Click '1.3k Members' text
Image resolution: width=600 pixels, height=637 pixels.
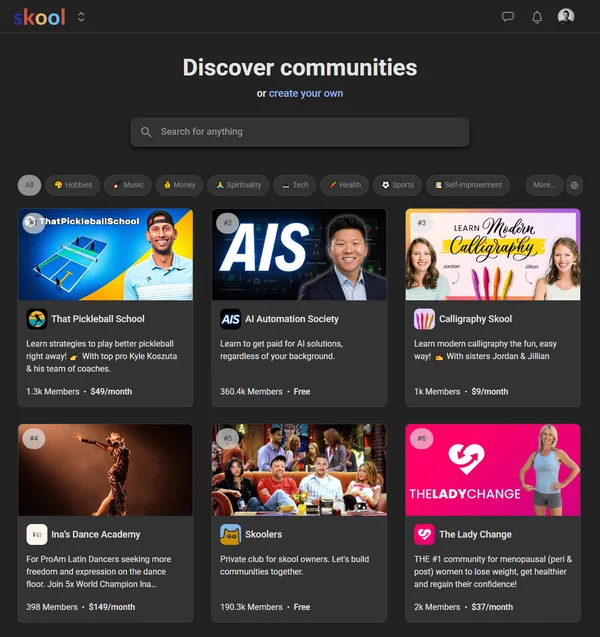click(x=53, y=392)
